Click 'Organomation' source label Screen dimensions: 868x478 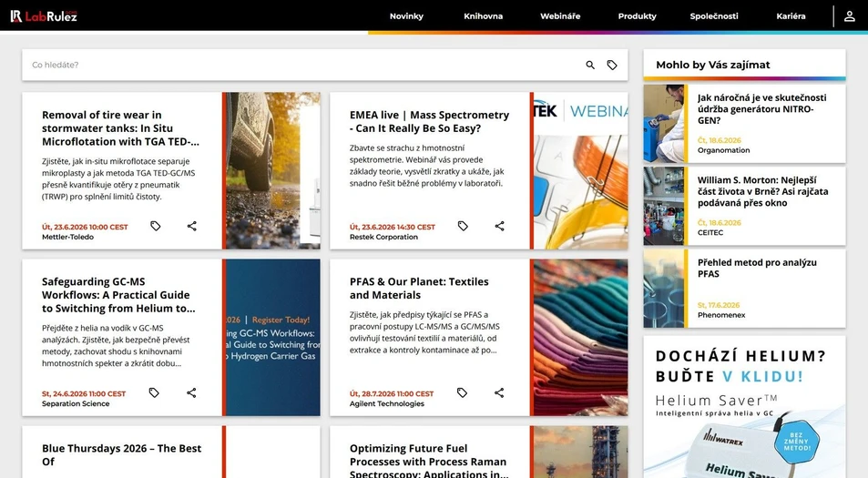pos(723,150)
